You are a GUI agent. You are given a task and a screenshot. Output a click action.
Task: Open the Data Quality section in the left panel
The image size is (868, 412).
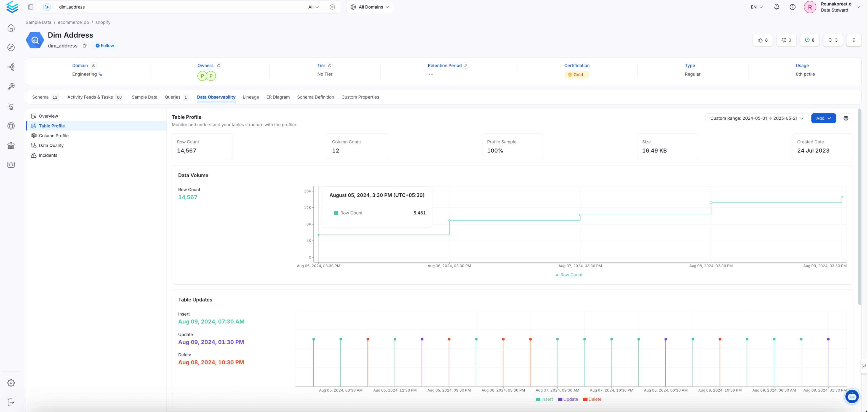(x=51, y=145)
